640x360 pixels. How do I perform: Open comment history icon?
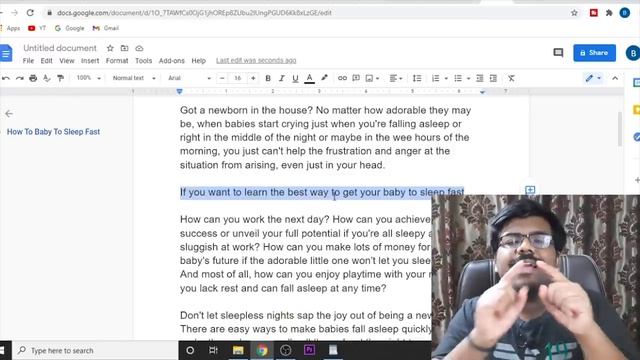point(558,53)
